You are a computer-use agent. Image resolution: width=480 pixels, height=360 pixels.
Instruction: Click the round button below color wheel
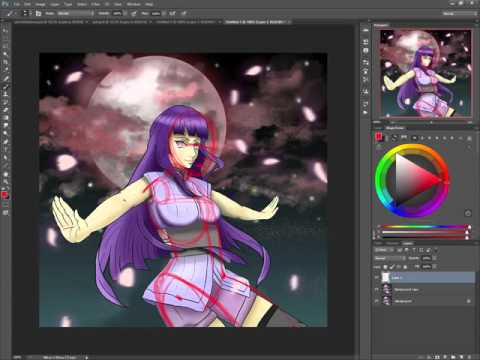(468, 213)
